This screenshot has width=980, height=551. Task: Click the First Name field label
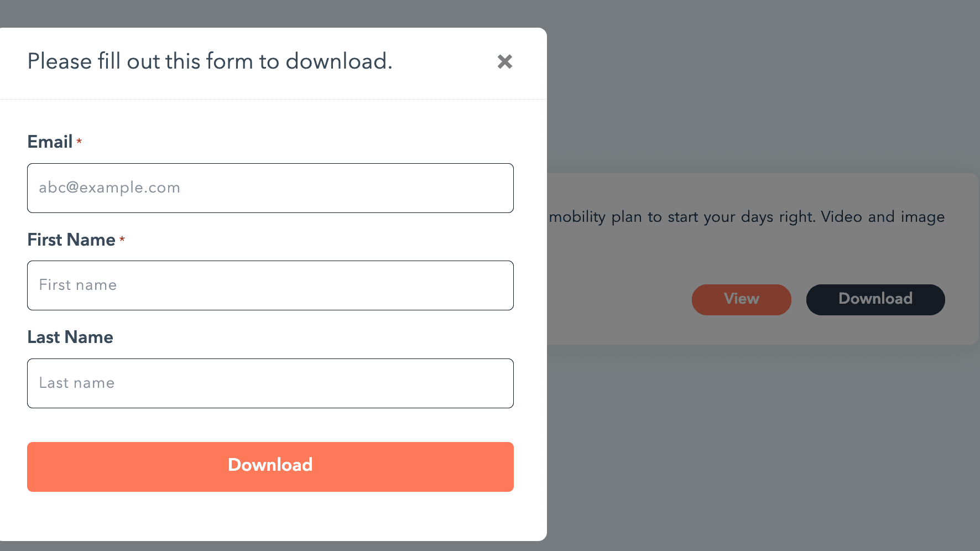(71, 240)
